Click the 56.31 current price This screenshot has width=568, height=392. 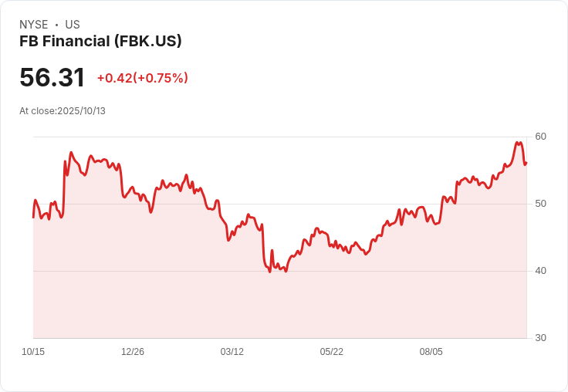pos(52,77)
